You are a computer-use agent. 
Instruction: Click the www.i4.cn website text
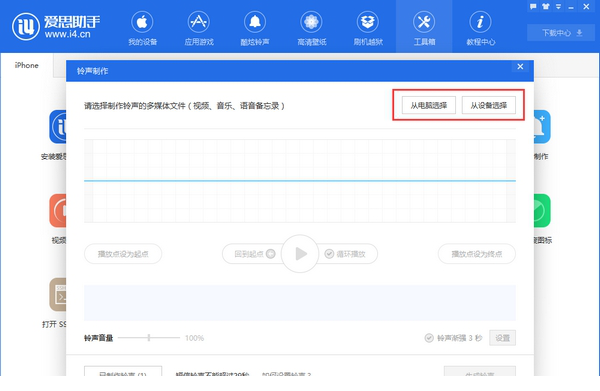(67, 34)
